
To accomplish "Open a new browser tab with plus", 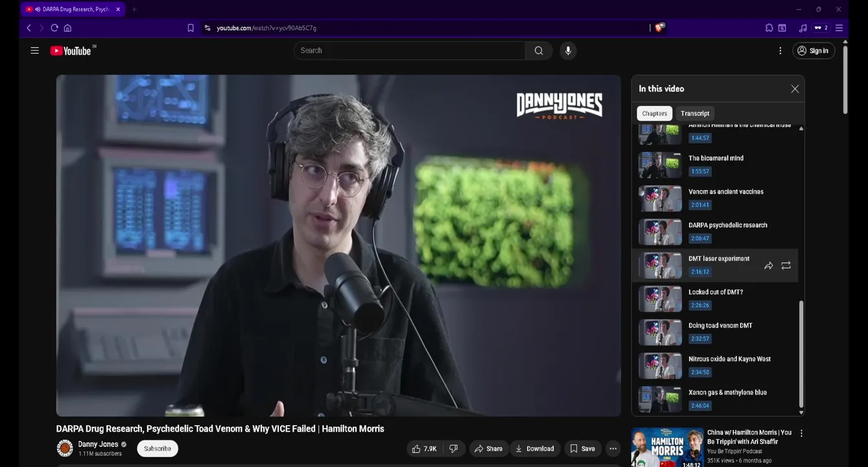I will click(x=134, y=9).
